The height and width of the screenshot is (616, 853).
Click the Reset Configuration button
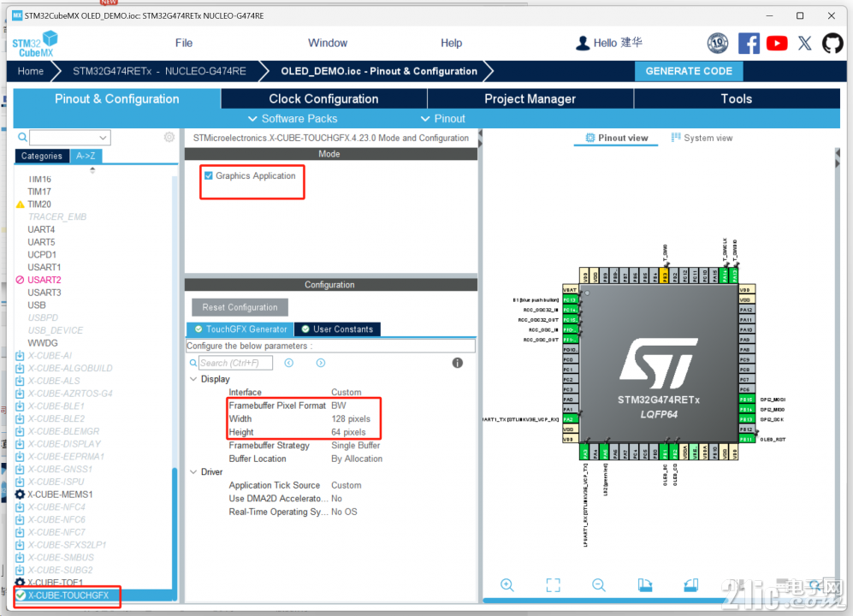pos(240,307)
